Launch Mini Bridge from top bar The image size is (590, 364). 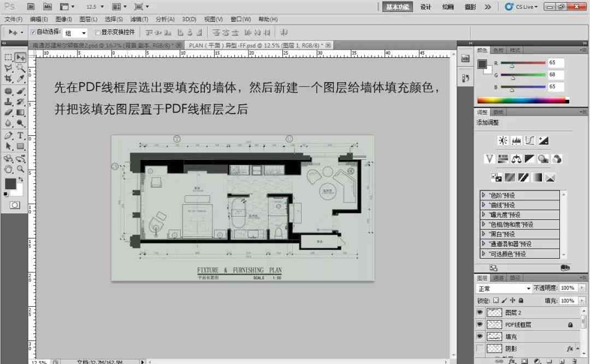coord(48,7)
